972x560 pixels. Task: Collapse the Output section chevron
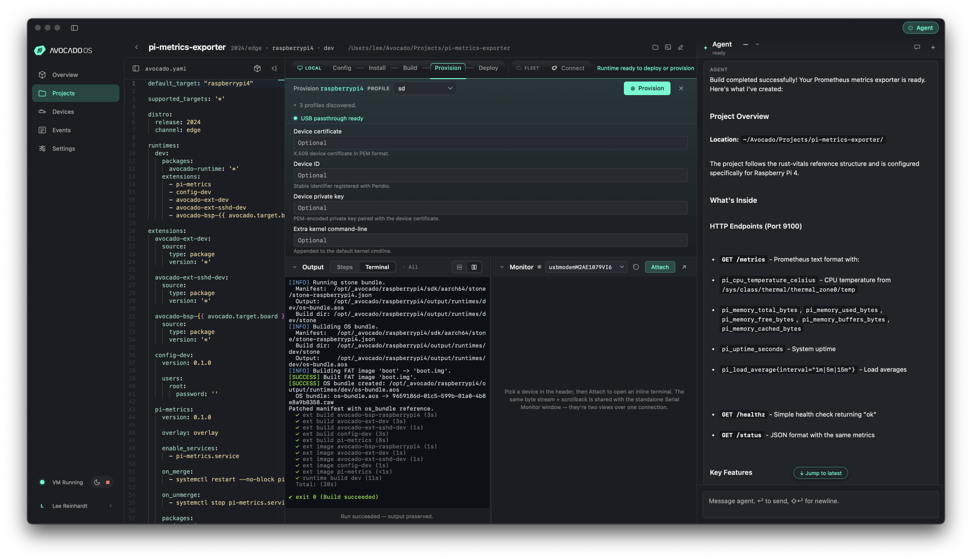click(x=295, y=267)
